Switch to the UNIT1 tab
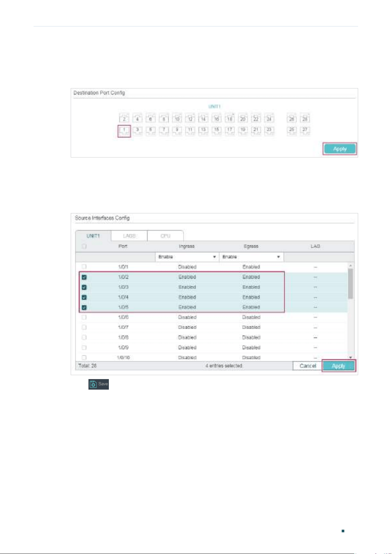The height and width of the screenshot is (554, 392). 93,236
